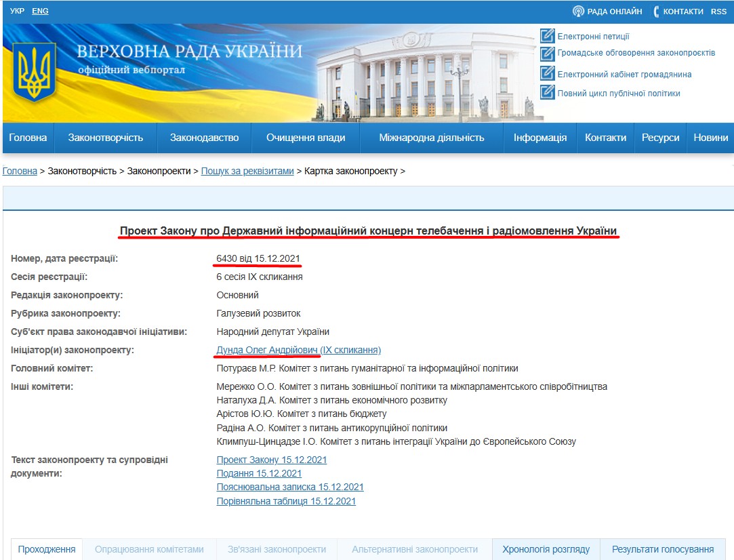Click the Народний депутат України text
Image resolution: width=734 pixels, height=560 pixels.
coord(273,332)
